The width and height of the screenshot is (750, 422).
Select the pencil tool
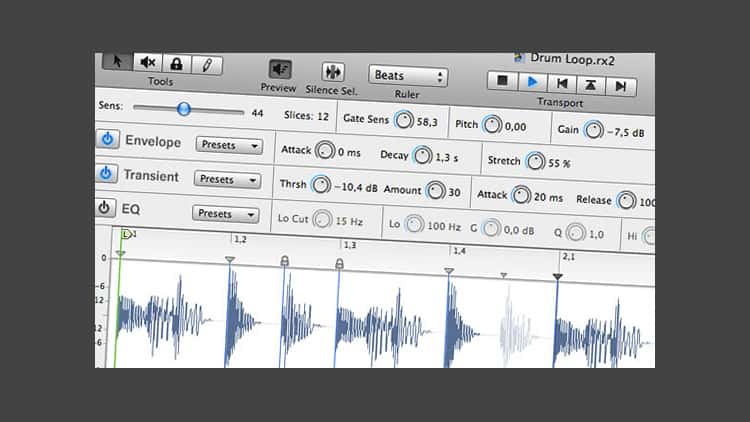tap(207, 65)
